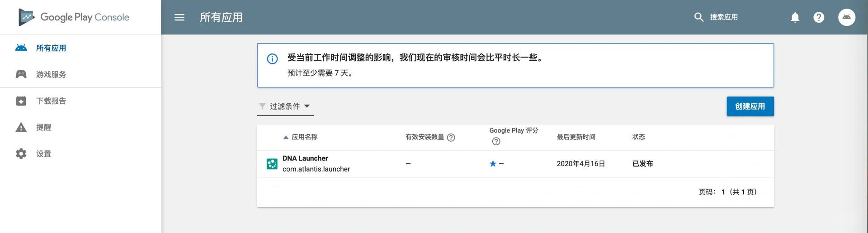Click the 所有应用 page title in header
The width and height of the screenshot is (868, 233).
pos(221,17)
